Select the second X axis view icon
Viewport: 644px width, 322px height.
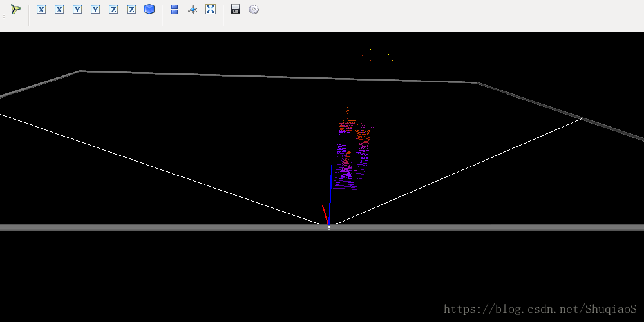(x=59, y=9)
